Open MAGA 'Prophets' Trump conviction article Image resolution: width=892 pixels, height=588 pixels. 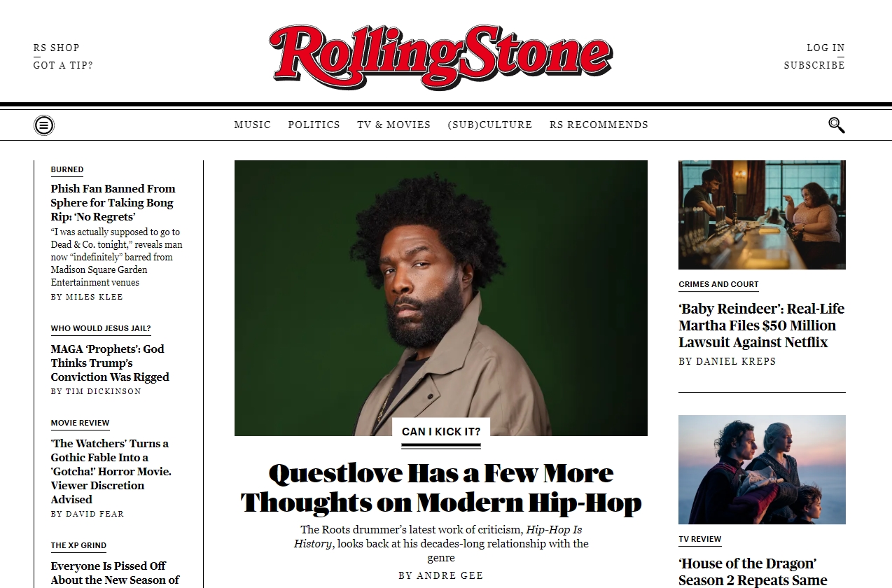110,363
